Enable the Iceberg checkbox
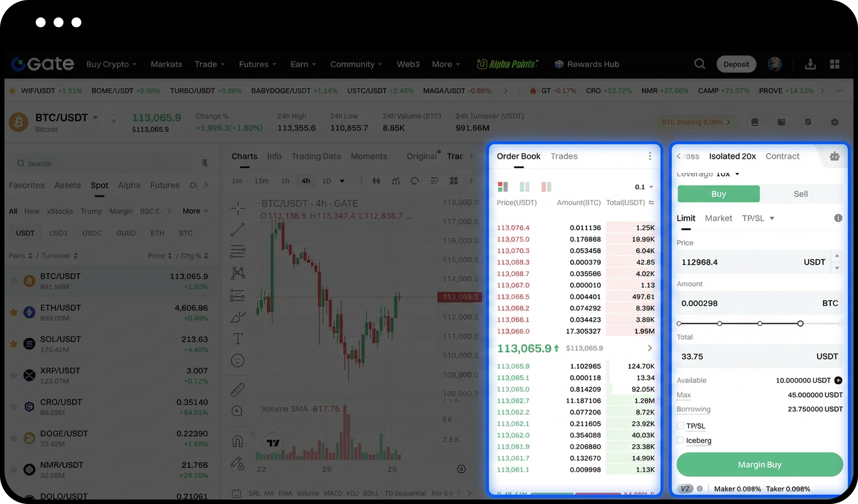The image size is (858, 504). click(680, 441)
